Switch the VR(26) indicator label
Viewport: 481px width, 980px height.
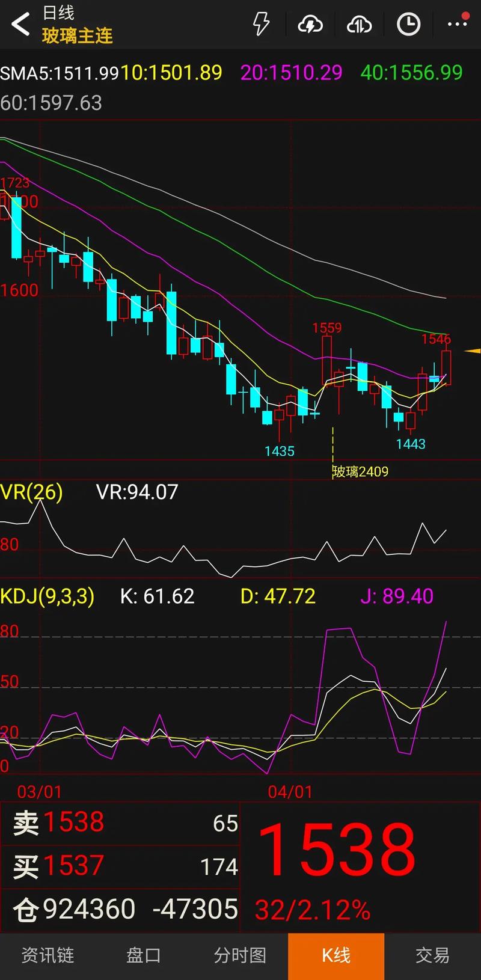click(31, 492)
